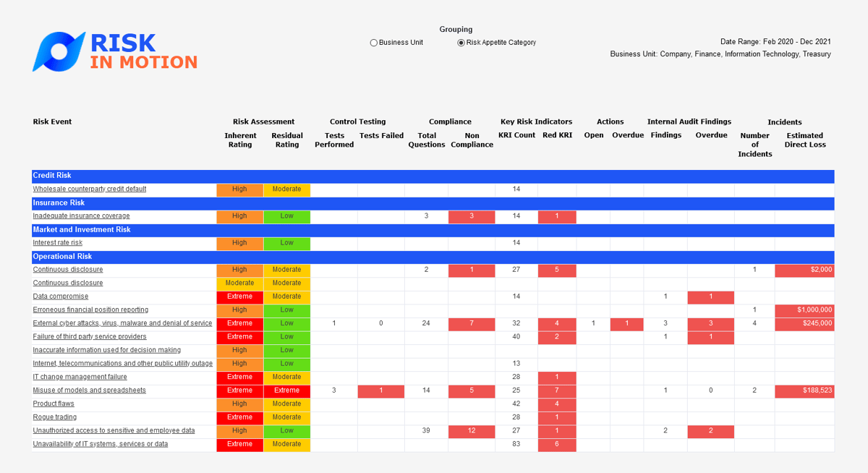Click the $1,000,000 estimated direct loss cell

tap(804, 310)
